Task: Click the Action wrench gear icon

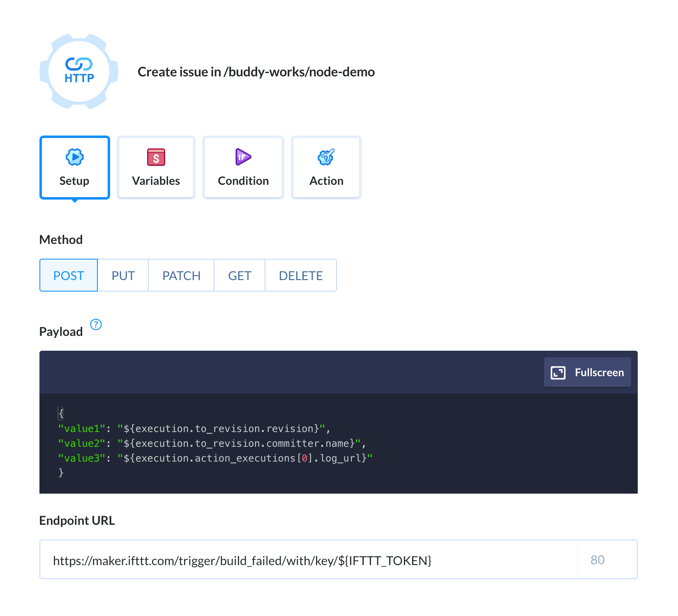Action: [x=326, y=157]
